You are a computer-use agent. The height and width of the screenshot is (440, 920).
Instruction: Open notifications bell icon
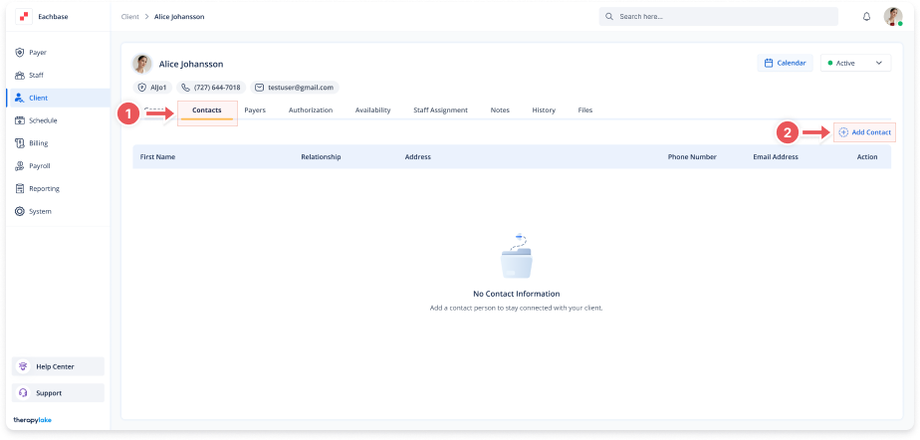point(867,16)
